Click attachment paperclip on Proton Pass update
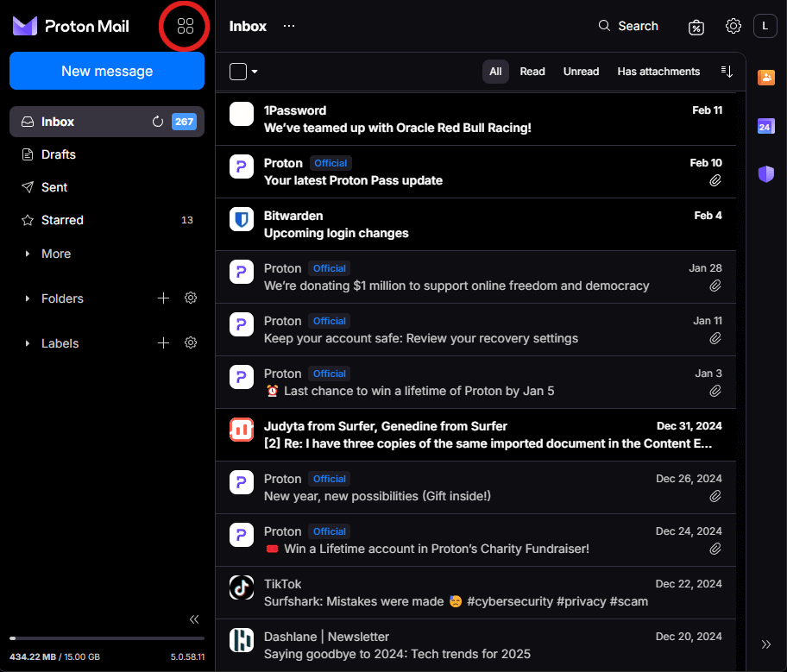This screenshot has height=672, width=787. (715, 180)
